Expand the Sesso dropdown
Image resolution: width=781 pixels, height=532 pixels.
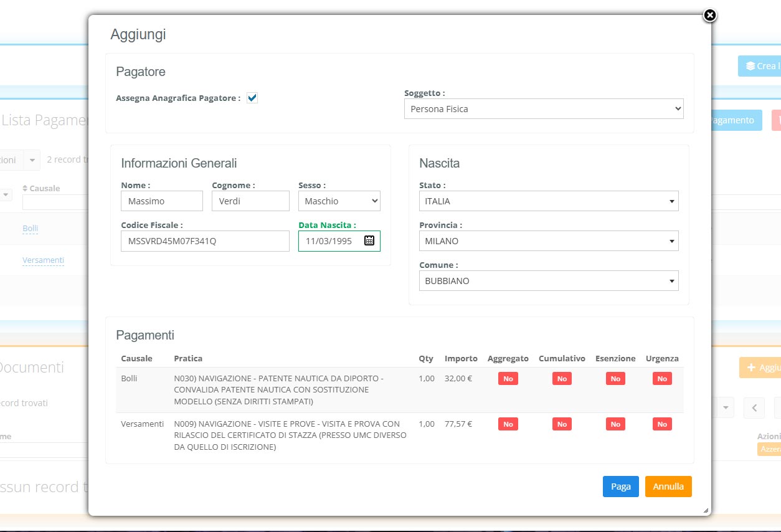click(339, 201)
